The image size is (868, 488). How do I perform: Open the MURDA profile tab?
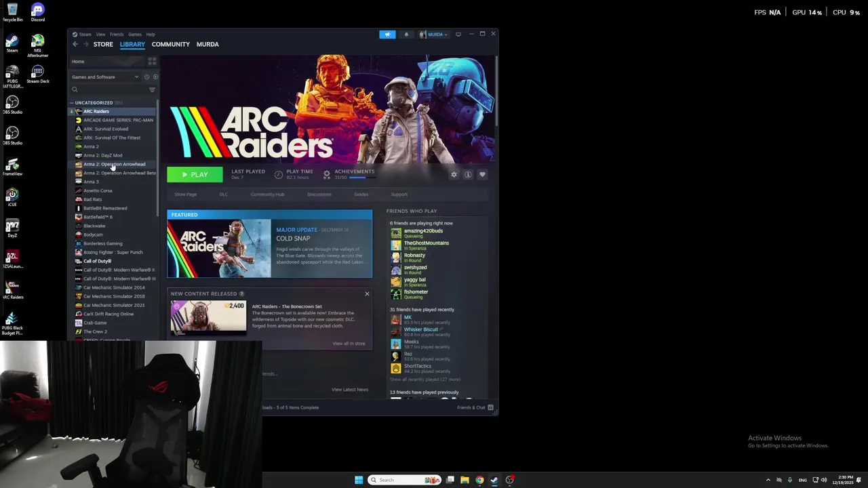click(x=208, y=44)
